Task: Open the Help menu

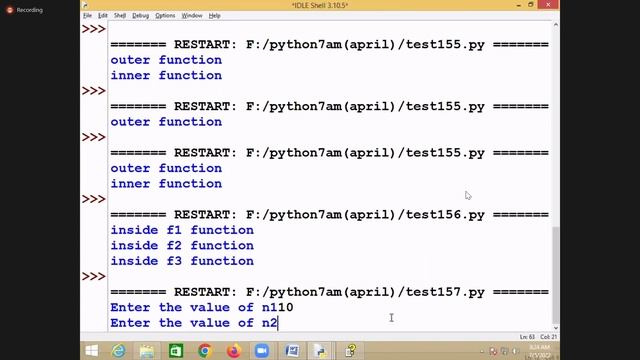Action: coord(214,16)
